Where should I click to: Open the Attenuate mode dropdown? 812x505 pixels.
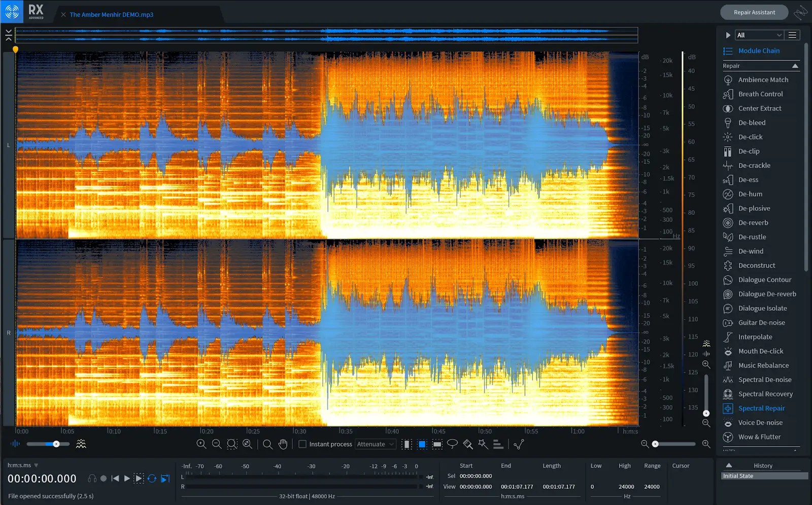[x=376, y=444]
